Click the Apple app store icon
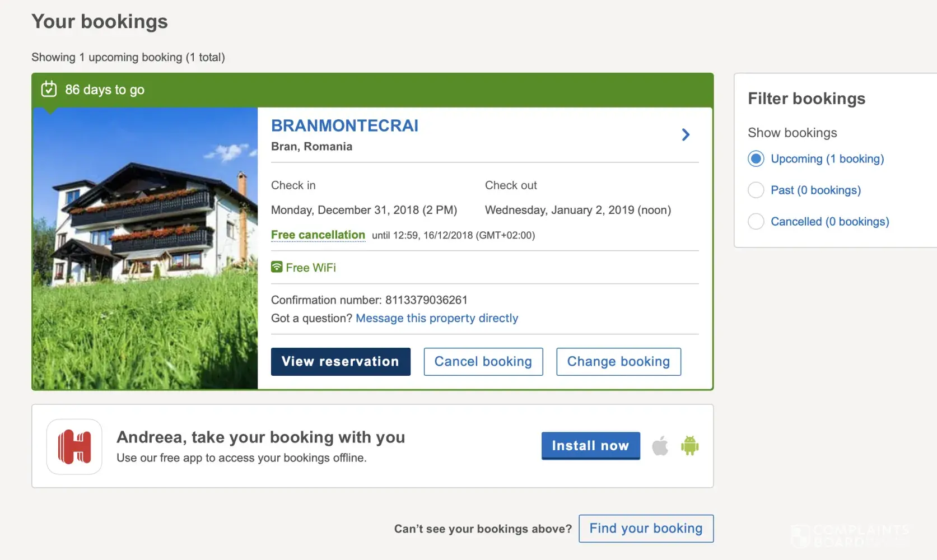 click(660, 446)
